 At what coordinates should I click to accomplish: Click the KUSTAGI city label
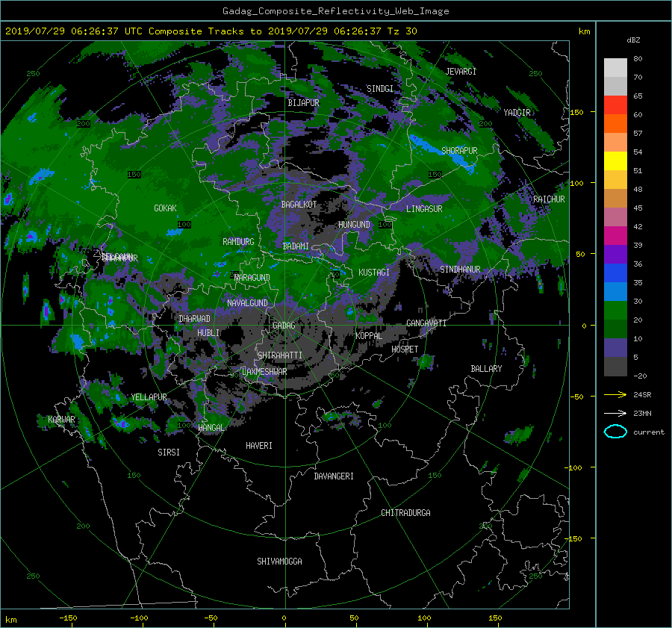click(x=374, y=273)
